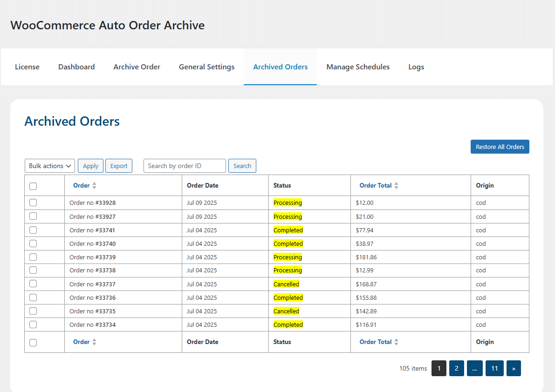
Task: Click the Order Total header link
Action: coord(376,186)
